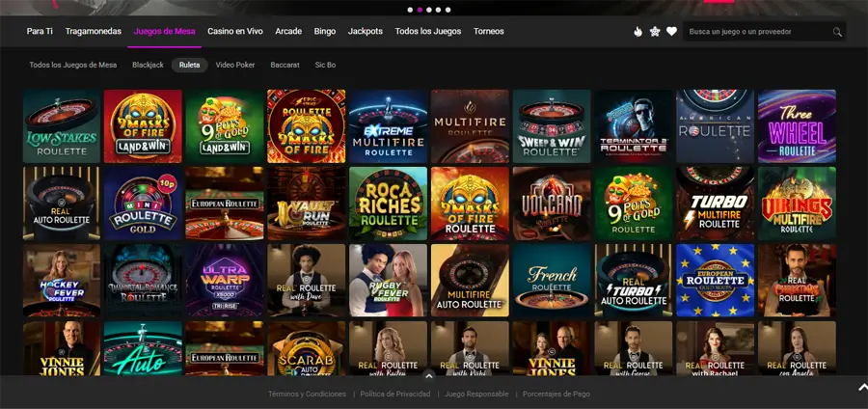Viewport: 868px width, 409px height.
Task: Launch the teal Auto roulette tile
Action: tap(143, 348)
